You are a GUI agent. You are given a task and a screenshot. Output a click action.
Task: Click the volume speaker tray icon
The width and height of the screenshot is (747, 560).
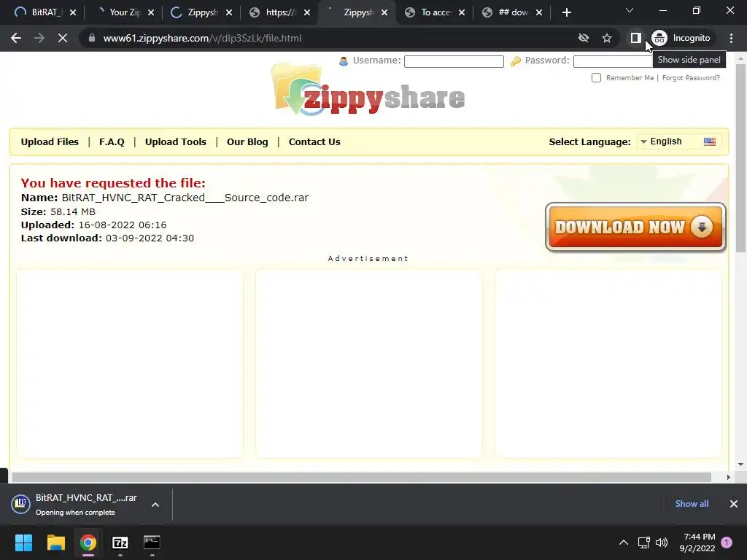[662, 542]
